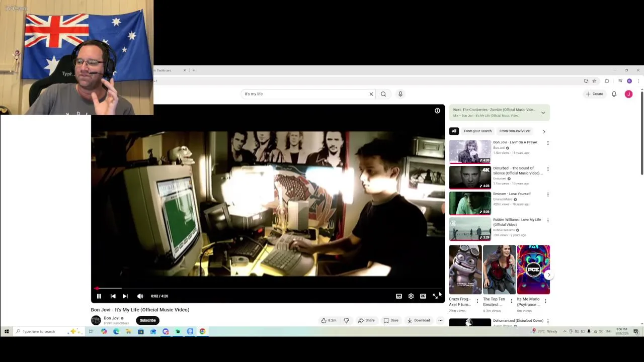Open Bon Jovi channel avatar
The width and height of the screenshot is (644, 362).
[96, 320]
